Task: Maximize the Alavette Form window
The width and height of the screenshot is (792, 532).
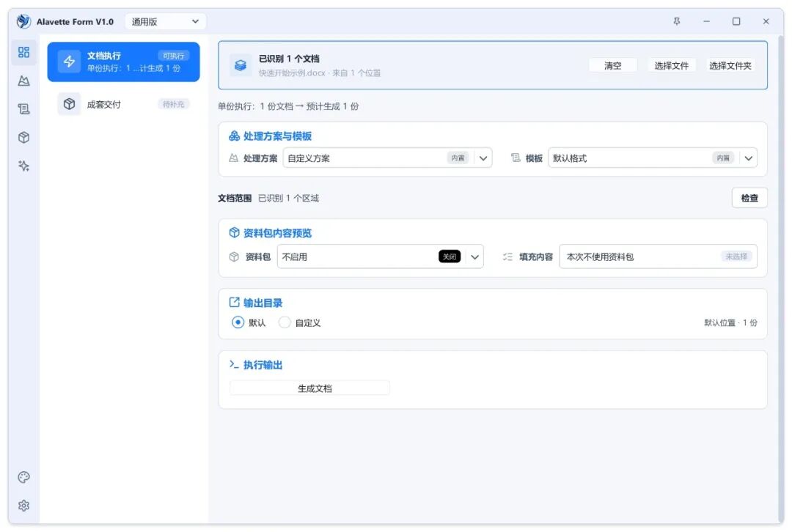Action: [736, 21]
